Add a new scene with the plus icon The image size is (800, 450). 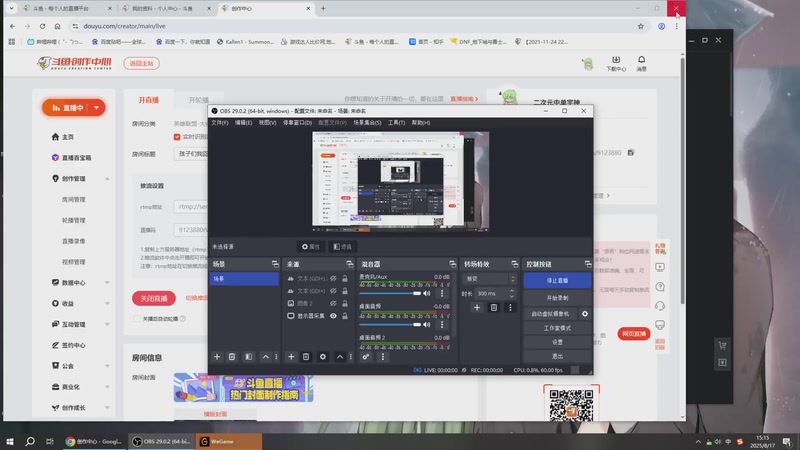click(217, 357)
